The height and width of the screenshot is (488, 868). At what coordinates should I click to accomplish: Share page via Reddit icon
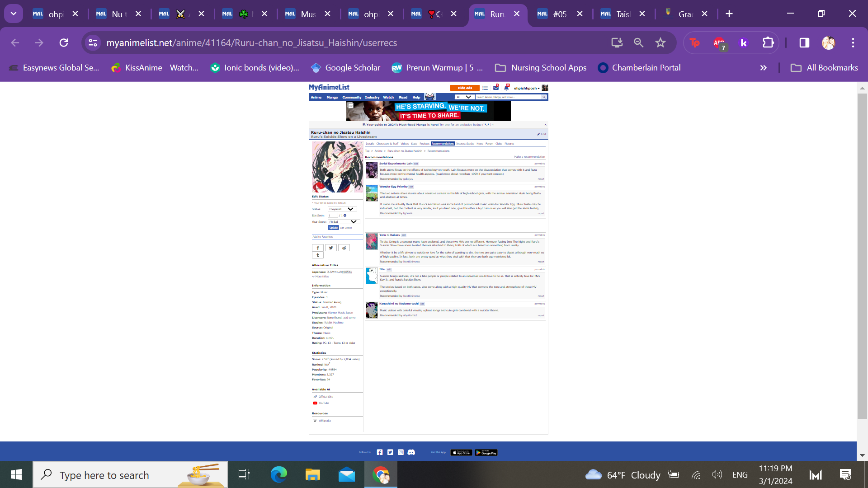344,248
